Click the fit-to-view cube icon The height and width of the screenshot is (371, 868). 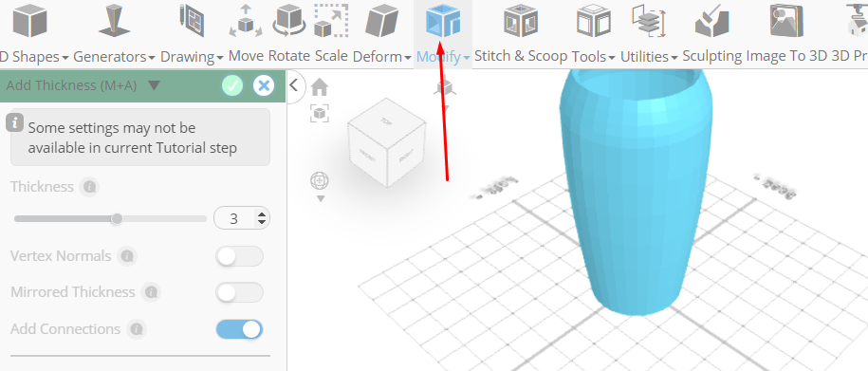[x=320, y=114]
